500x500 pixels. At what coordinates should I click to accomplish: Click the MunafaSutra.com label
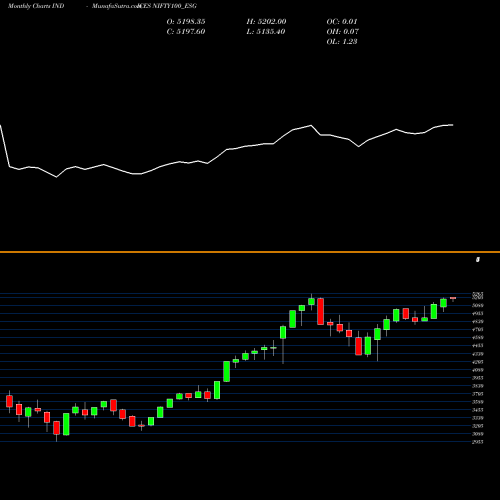(116, 6)
